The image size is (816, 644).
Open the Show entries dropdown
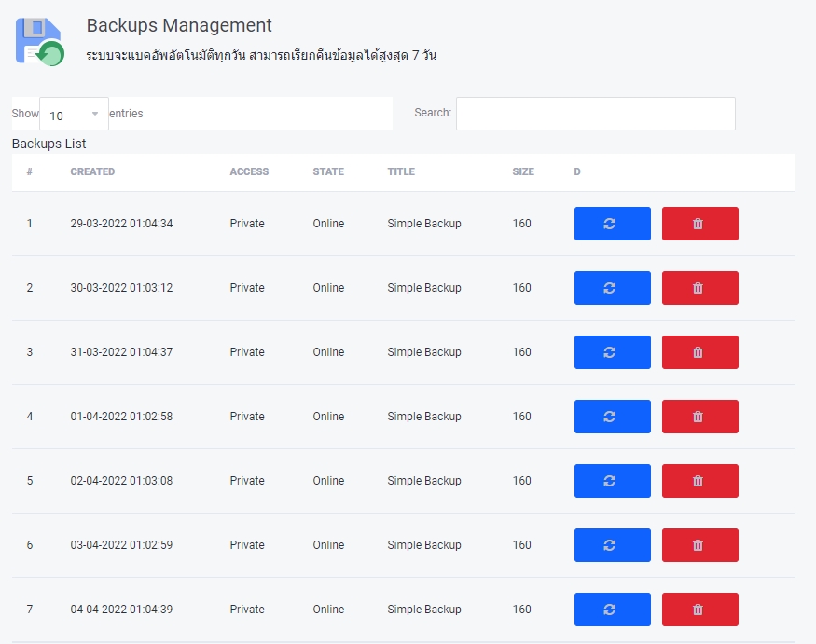[x=74, y=115]
